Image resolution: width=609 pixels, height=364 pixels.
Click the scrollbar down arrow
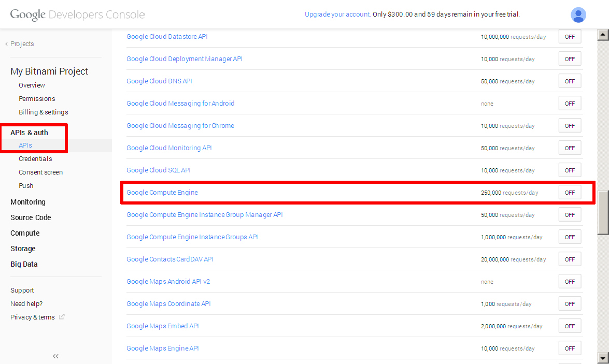pyautogui.click(x=603, y=358)
